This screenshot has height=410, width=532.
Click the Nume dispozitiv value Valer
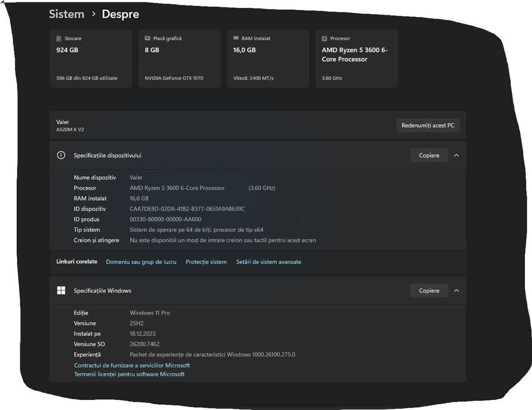(136, 177)
